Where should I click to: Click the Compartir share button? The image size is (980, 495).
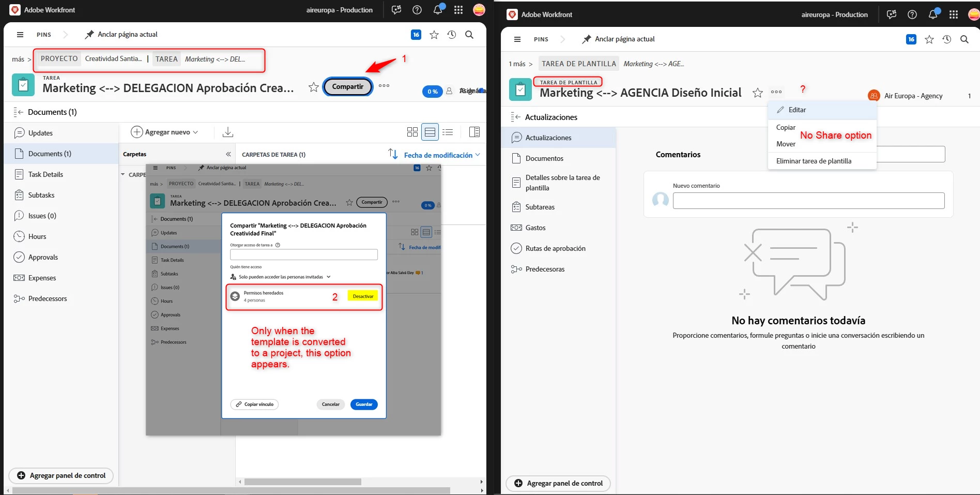347,86
